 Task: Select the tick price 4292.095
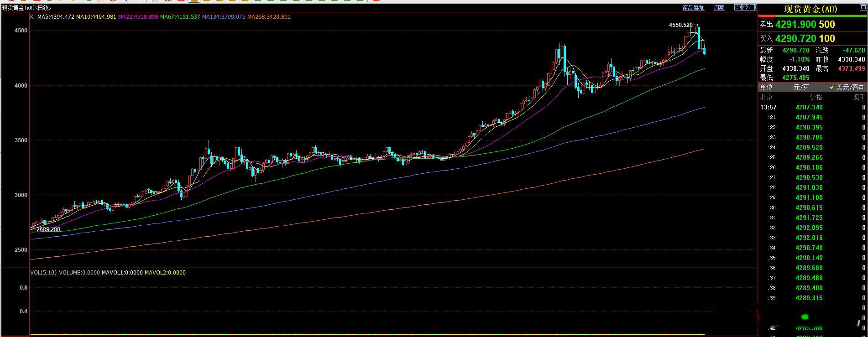click(x=809, y=228)
